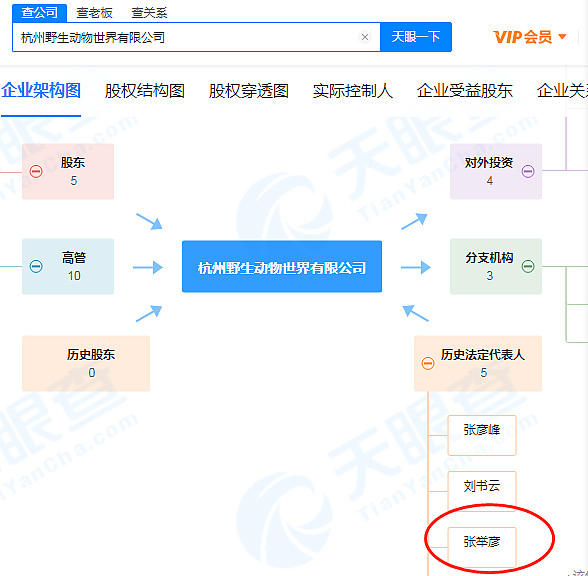Switch to the 查关系 search tab

tap(149, 13)
